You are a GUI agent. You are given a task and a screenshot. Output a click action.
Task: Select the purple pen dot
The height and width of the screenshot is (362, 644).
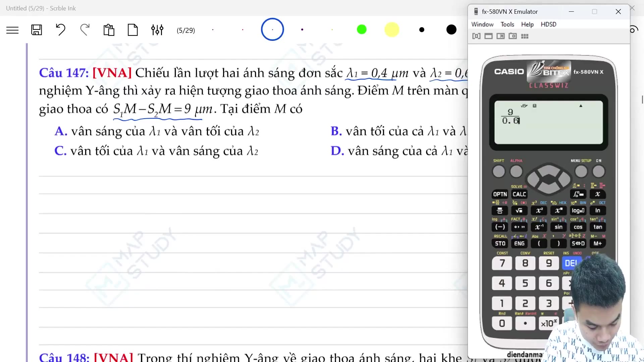(302, 29)
